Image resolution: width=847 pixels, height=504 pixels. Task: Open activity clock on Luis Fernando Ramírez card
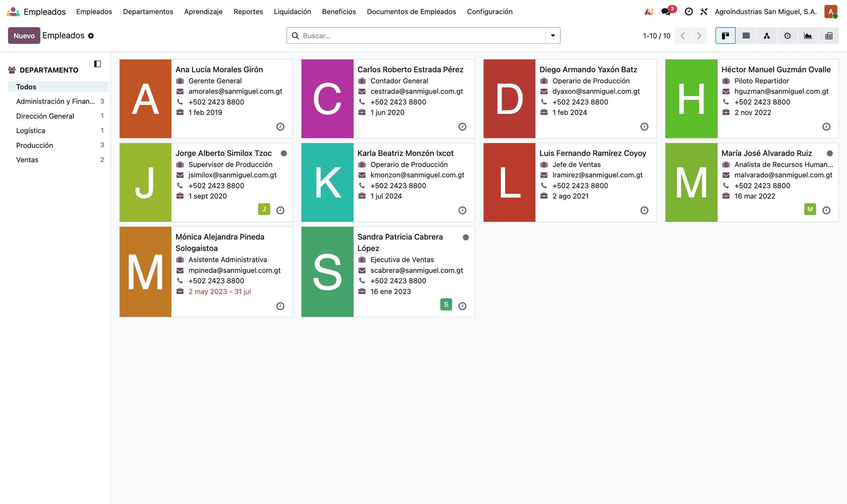[x=645, y=210]
